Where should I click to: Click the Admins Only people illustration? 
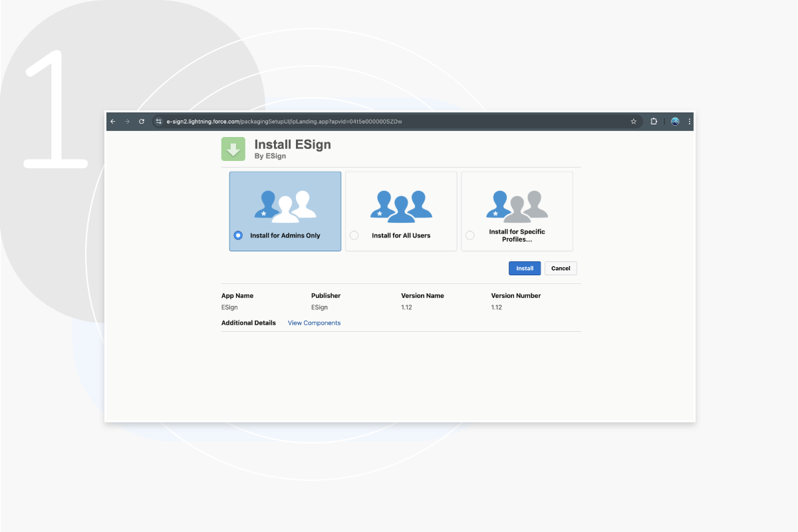tap(285, 206)
